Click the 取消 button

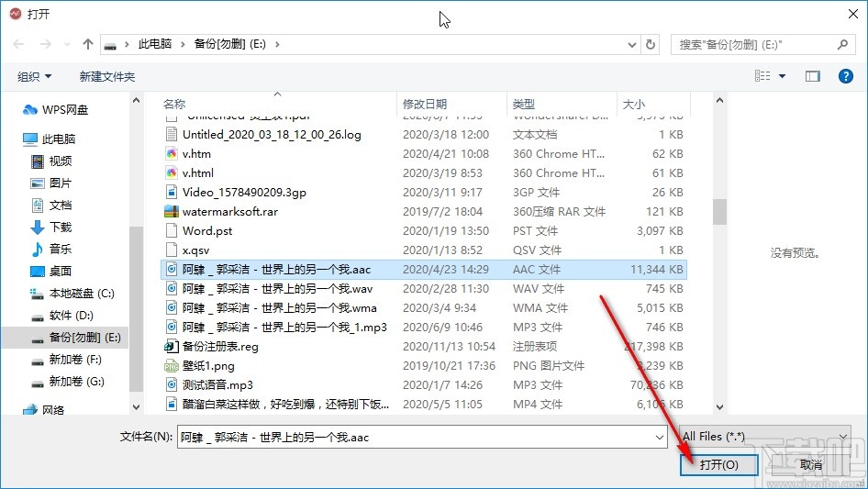(x=810, y=464)
